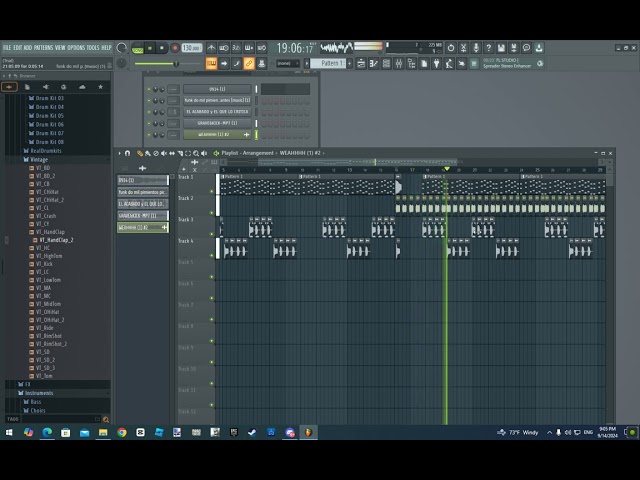Open the EDIT menu
The width and height of the screenshot is (640, 480).
point(18,48)
